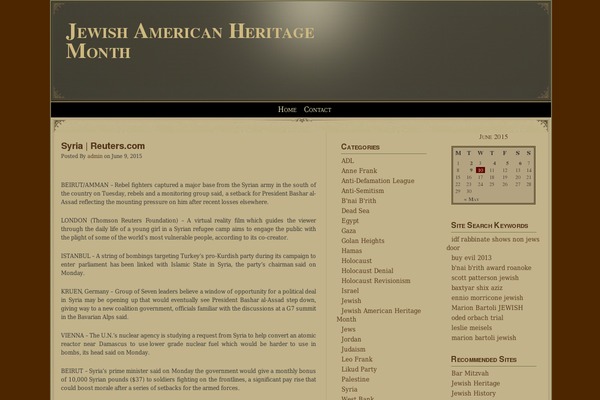Select the Syria category link
Viewport: 600px width, 400px height.
[x=349, y=389]
